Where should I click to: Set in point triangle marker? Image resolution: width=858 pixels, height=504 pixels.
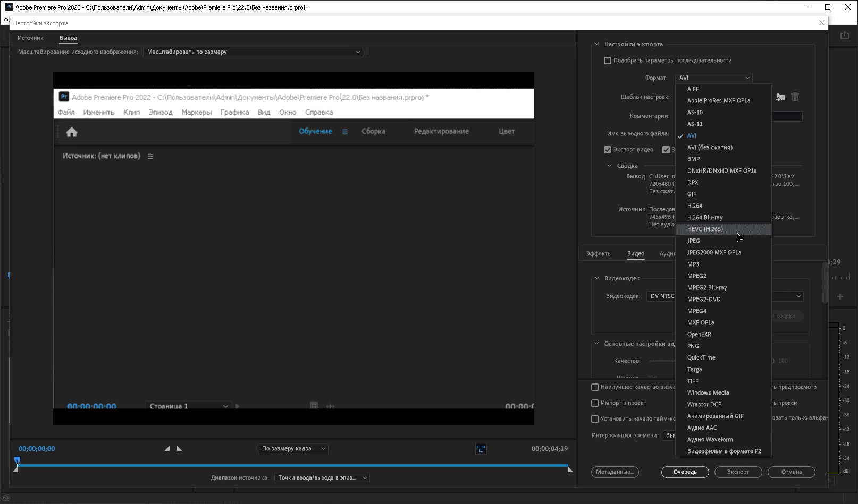tap(167, 449)
